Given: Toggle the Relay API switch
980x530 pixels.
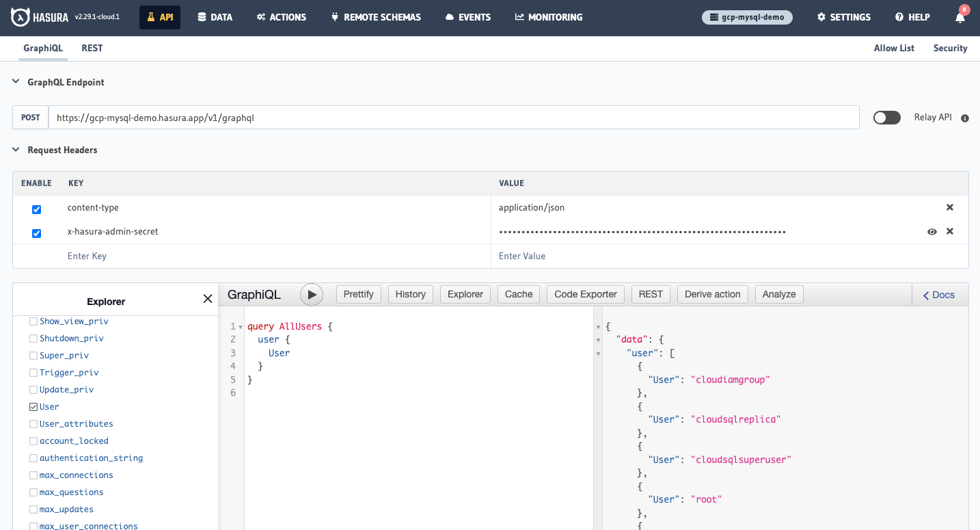Looking at the screenshot, I should point(887,118).
